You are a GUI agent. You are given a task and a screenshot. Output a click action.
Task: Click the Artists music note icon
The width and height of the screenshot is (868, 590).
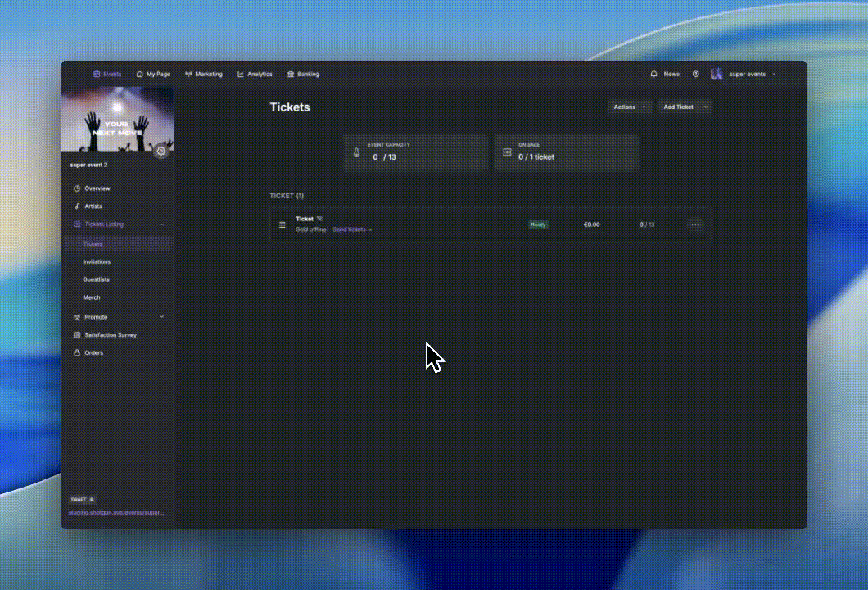pos(77,206)
